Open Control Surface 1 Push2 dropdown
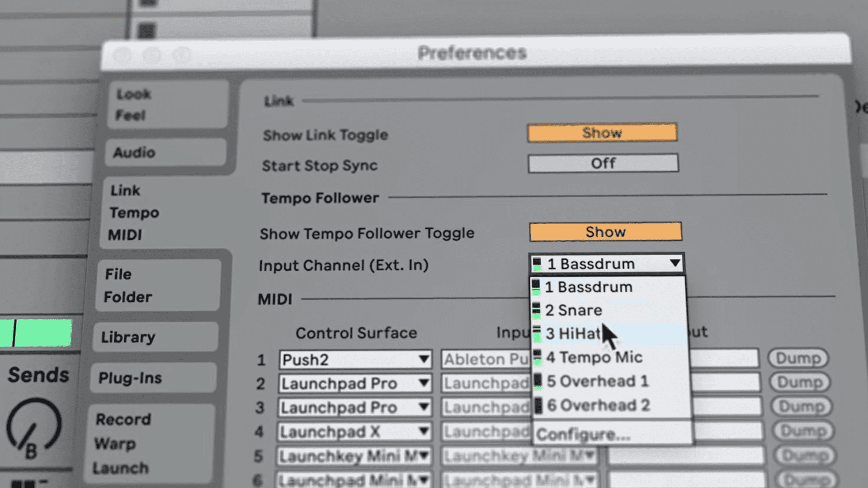868x488 pixels. [355, 360]
